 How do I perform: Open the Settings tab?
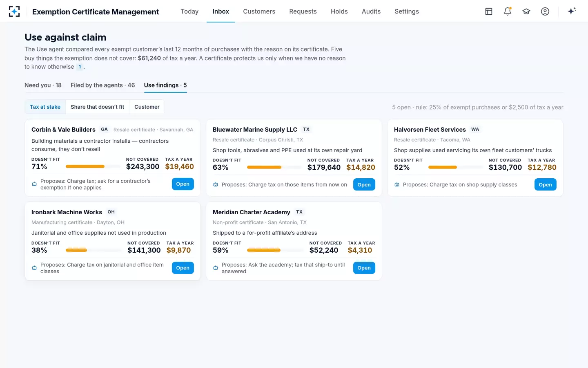pos(407,11)
